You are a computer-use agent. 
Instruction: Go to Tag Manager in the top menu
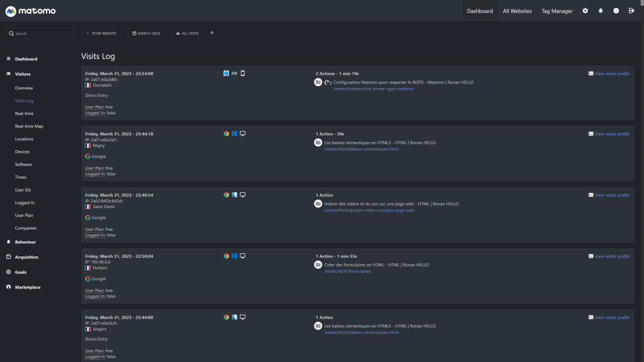pos(557,11)
